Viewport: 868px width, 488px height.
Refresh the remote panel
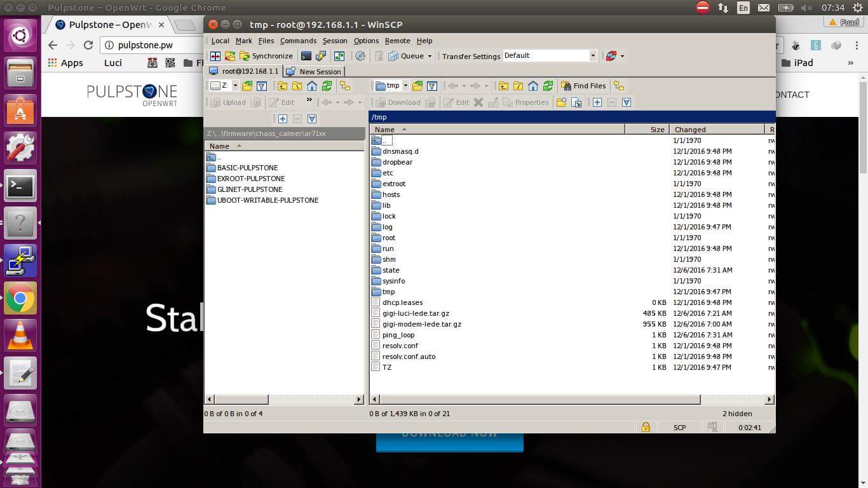tap(547, 86)
